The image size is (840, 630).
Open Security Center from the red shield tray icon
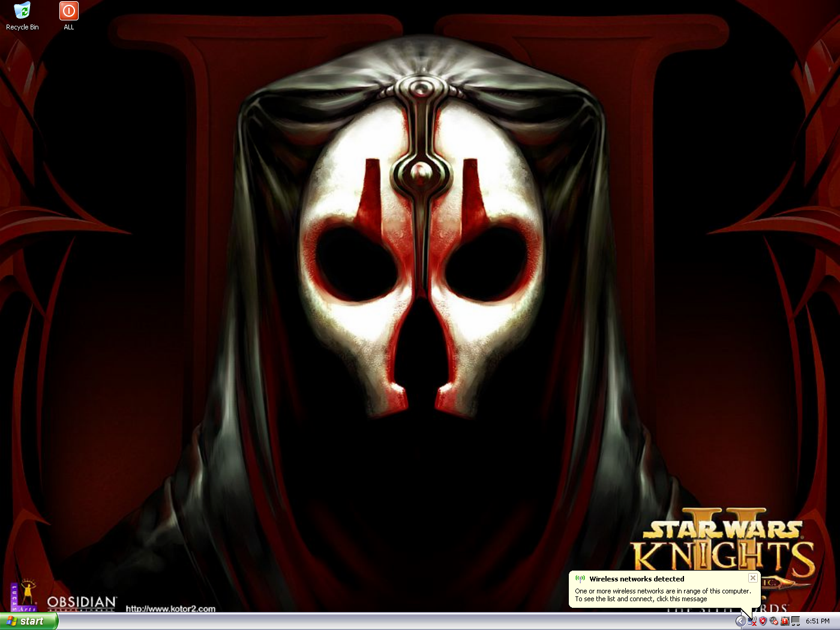pos(763,622)
